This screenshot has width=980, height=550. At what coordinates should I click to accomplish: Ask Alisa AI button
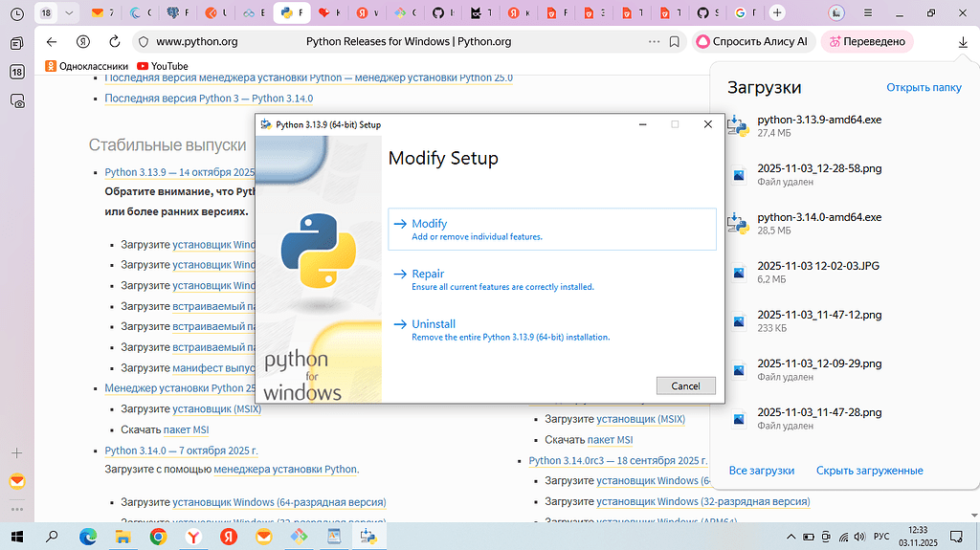(753, 42)
